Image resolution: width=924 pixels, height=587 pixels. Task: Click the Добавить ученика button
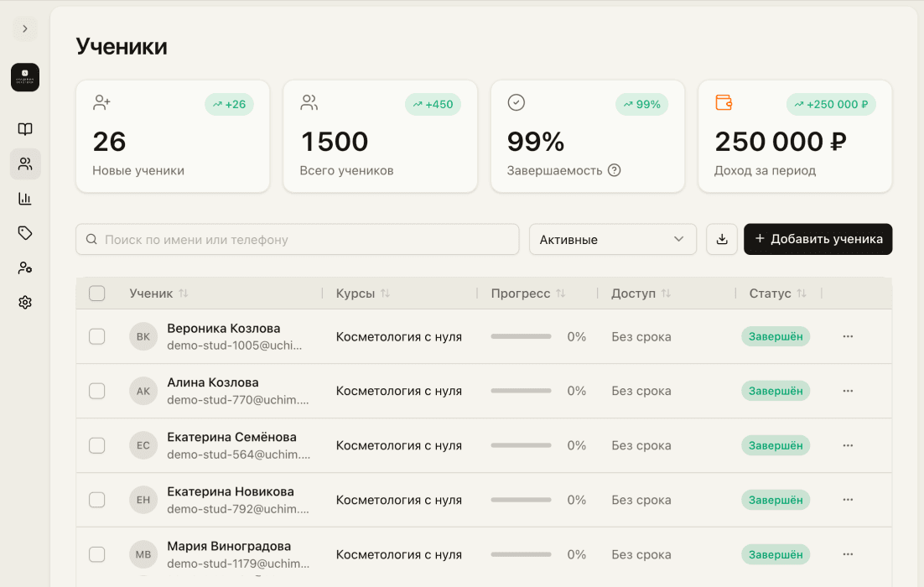(x=818, y=239)
